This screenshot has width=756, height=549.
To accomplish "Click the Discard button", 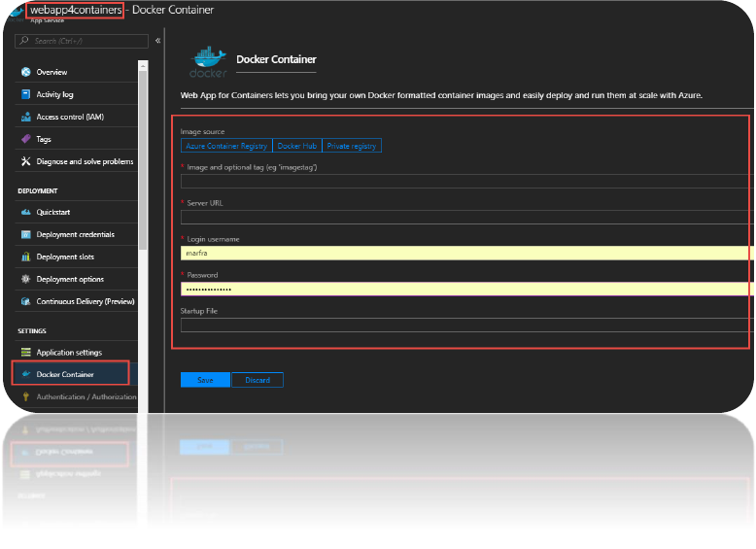I will pyautogui.click(x=258, y=380).
